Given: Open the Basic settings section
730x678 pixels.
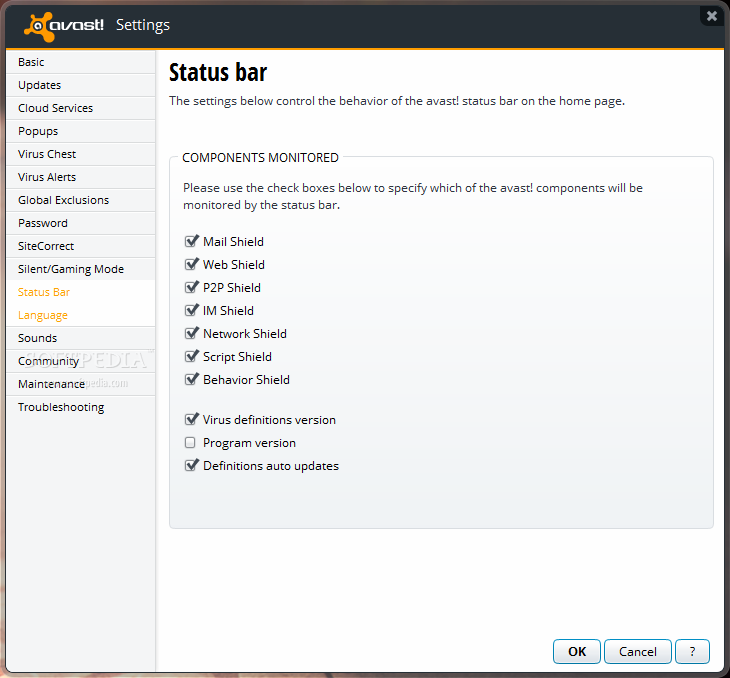Looking at the screenshot, I should [81, 62].
